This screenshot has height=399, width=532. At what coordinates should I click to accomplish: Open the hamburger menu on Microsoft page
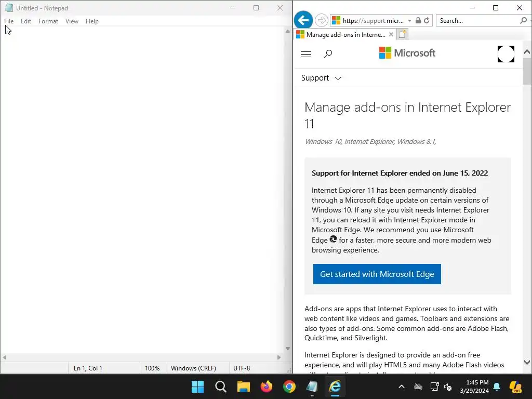click(x=306, y=54)
